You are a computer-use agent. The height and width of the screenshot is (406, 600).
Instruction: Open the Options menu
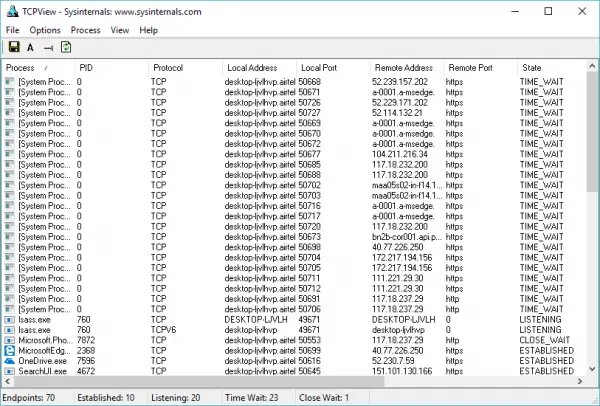tap(45, 30)
